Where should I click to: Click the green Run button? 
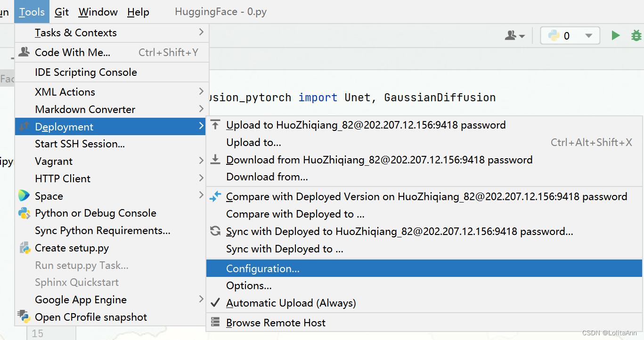tap(615, 35)
